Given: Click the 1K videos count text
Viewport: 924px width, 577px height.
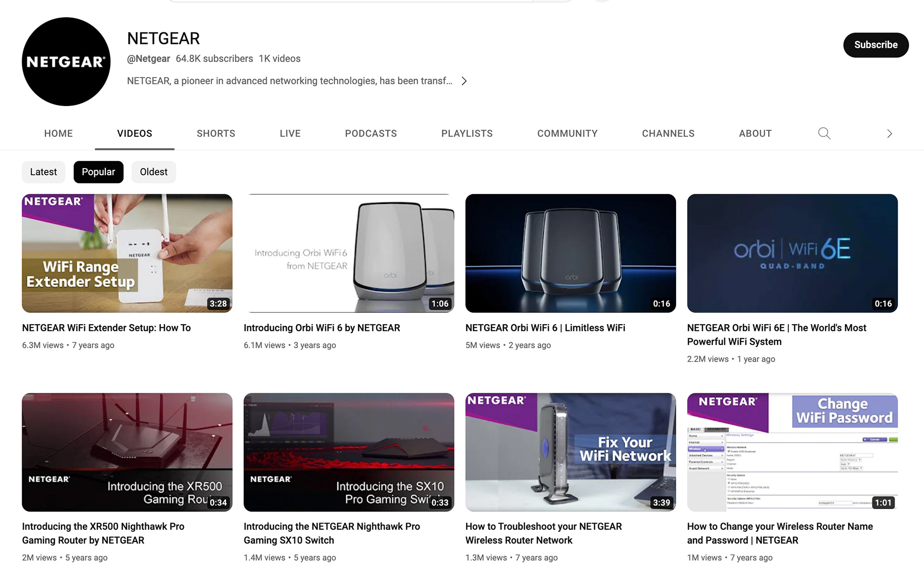Looking at the screenshot, I should [280, 59].
